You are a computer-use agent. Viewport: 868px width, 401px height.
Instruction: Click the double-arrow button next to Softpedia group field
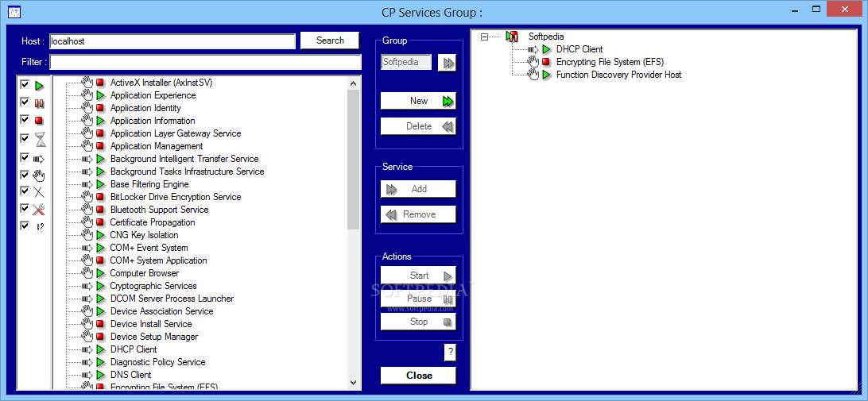pyautogui.click(x=447, y=63)
